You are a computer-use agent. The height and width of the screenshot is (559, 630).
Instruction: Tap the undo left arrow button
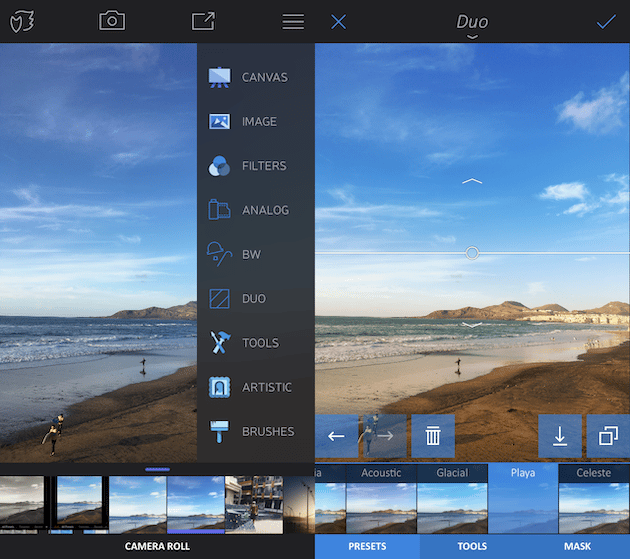point(336,436)
